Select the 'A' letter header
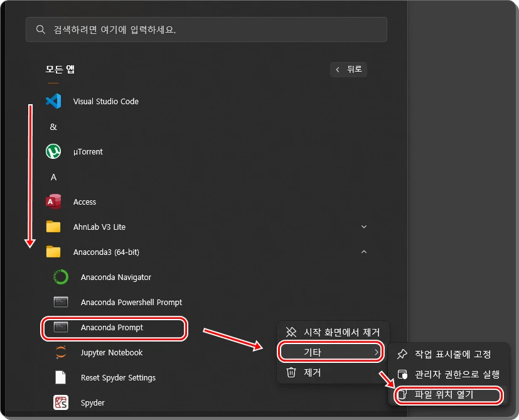 coord(53,177)
